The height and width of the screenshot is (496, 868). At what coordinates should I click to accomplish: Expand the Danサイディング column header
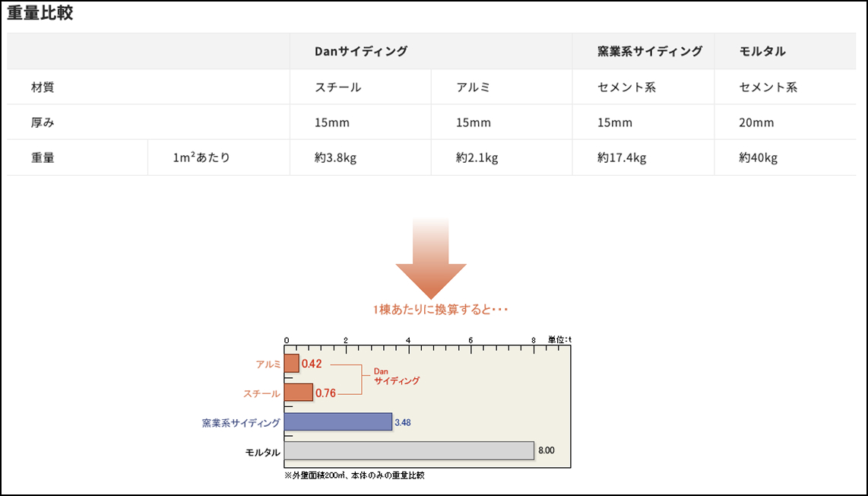359,51
